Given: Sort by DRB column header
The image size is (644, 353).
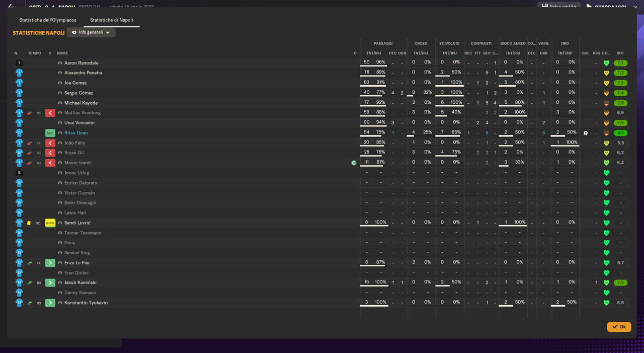Looking at the screenshot, I should point(543,53).
